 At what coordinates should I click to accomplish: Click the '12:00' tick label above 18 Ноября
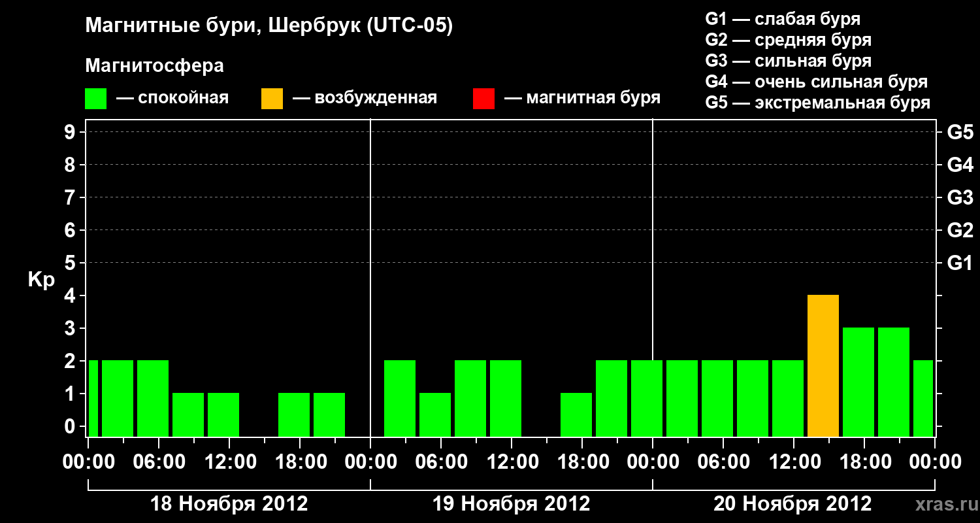[x=229, y=462]
